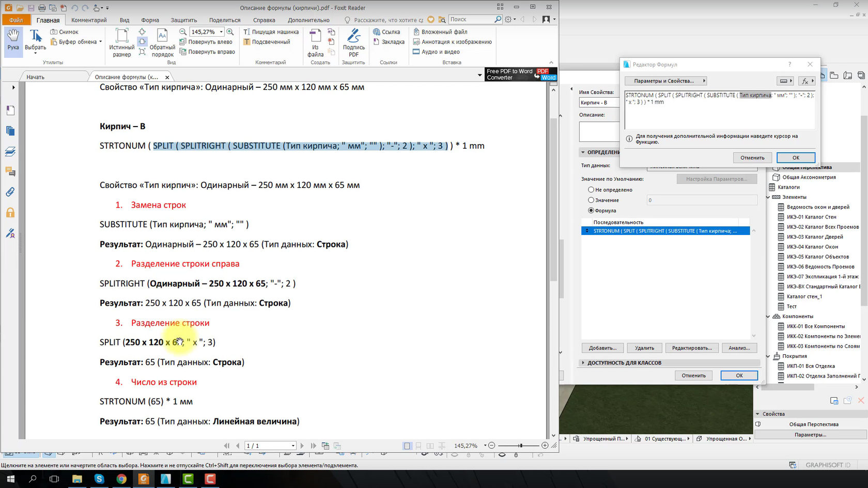
Task: Open the Защитить ribbon tab
Action: (x=184, y=20)
